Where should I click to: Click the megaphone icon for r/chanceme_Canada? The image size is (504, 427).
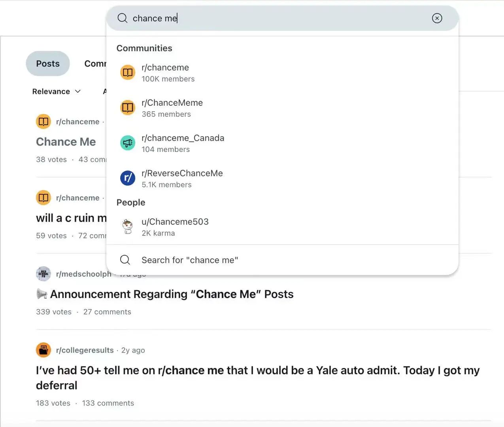[x=128, y=143]
